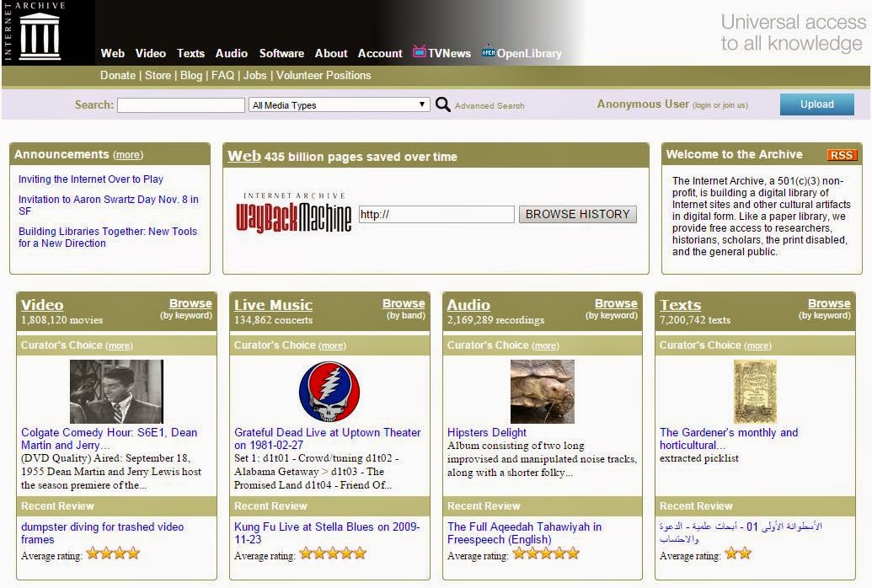This screenshot has width=872, height=588.
Task: Click Live Music Curator's Choice more link
Action: (332, 345)
